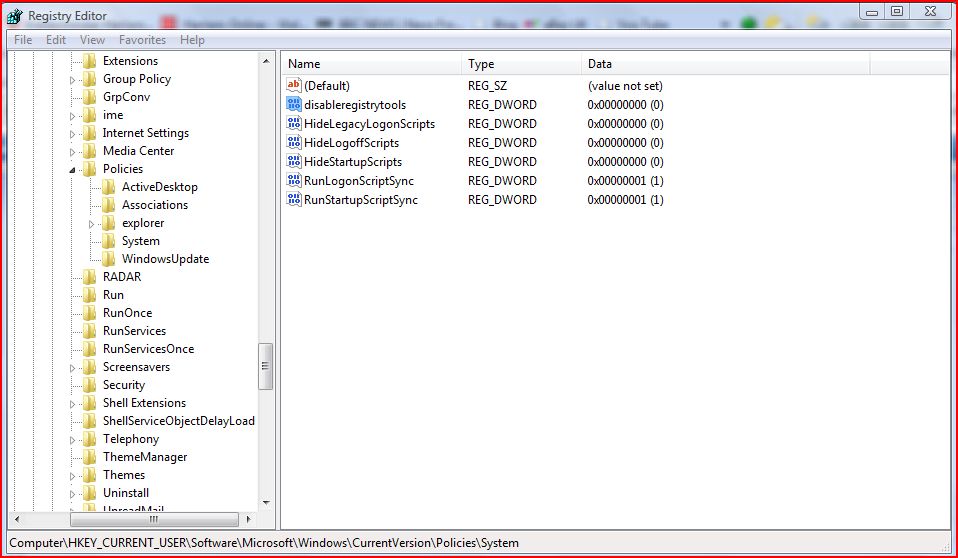Expand the Group Policy key
Image resolution: width=958 pixels, height=558 pixels.
click(72, 80)
